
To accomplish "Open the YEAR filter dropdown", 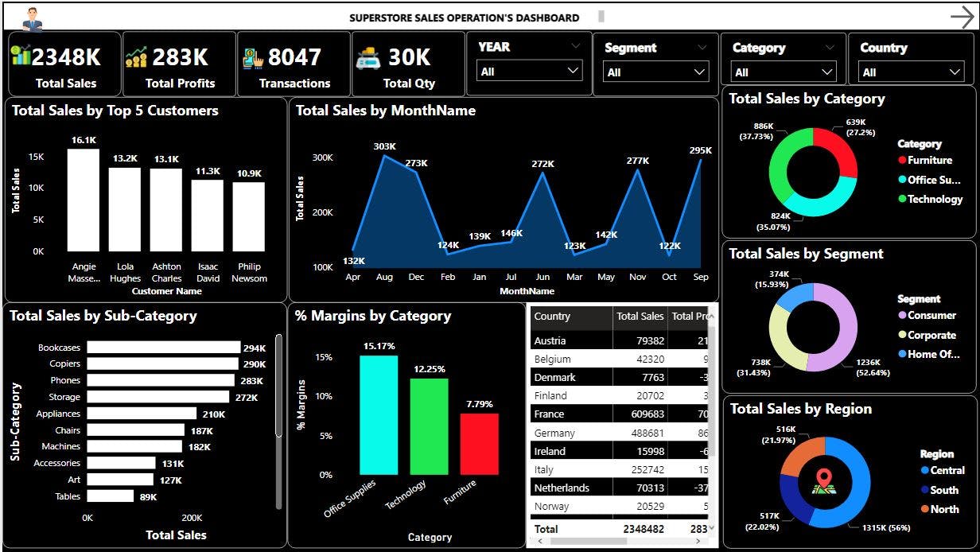I will [572, 69].
